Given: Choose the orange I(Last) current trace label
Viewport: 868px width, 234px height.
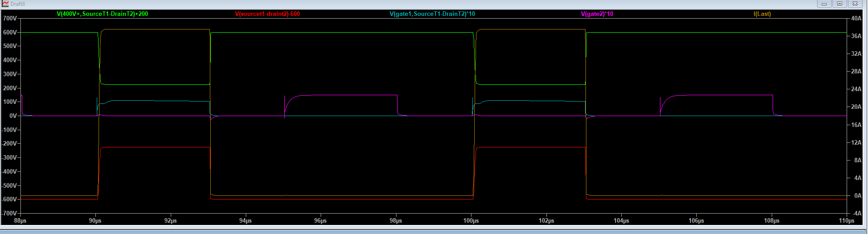Looking at the screenshot, I should (x=762, y=14).
